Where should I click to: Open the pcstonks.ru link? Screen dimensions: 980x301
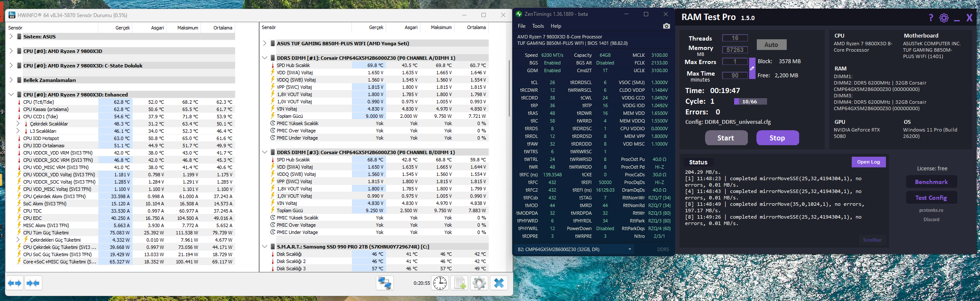click(931, 210)
